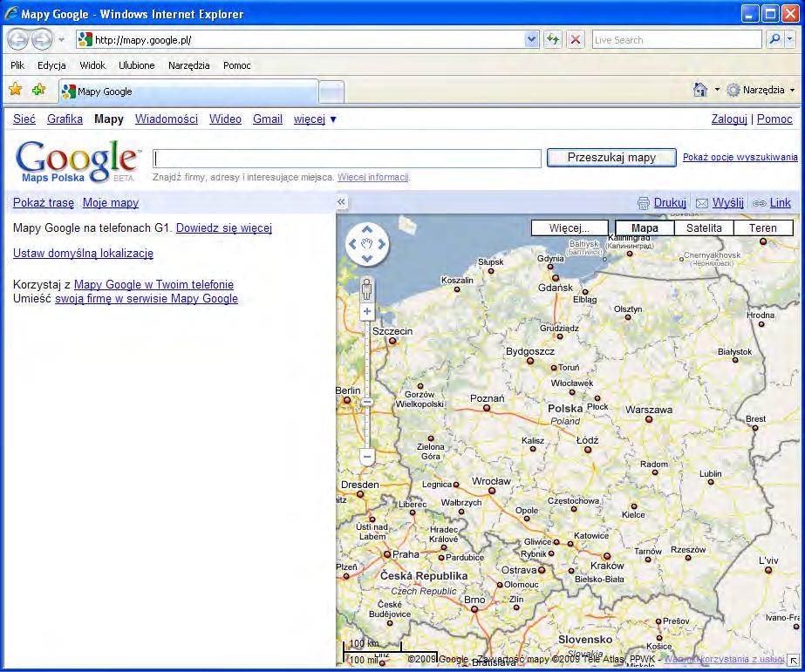This screenshot has height=672, width=805.
Task: Click the Drukuj printer icon
Action: pyautogui.click(x=644, y=203)
